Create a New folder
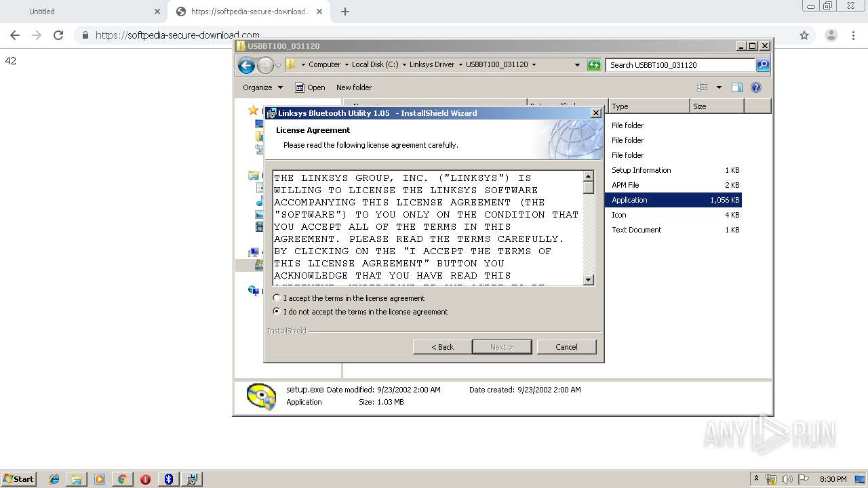The height and width of the screenshot is (488, 868). coord(354,87)
